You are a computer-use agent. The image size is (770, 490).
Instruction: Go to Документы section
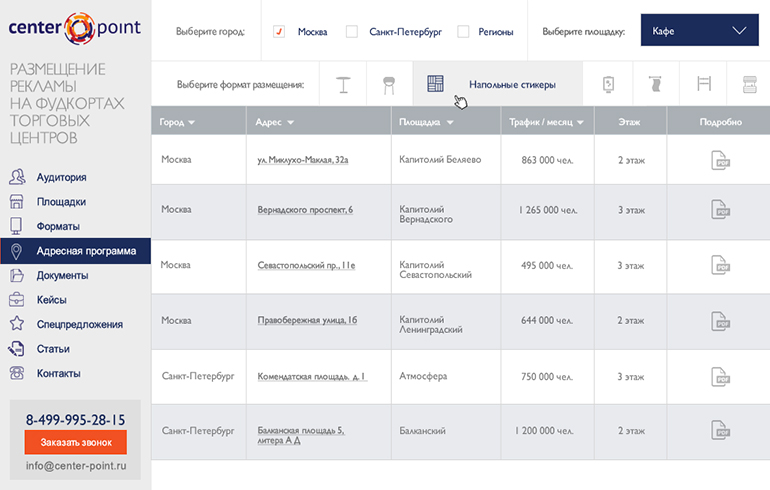(62, 275)
